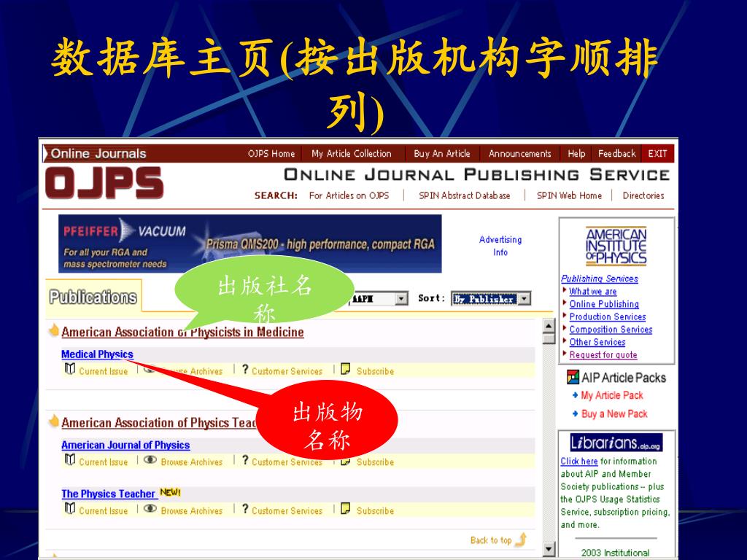
Task: Open Medical Physics journal
Action: tap(97, 354)
